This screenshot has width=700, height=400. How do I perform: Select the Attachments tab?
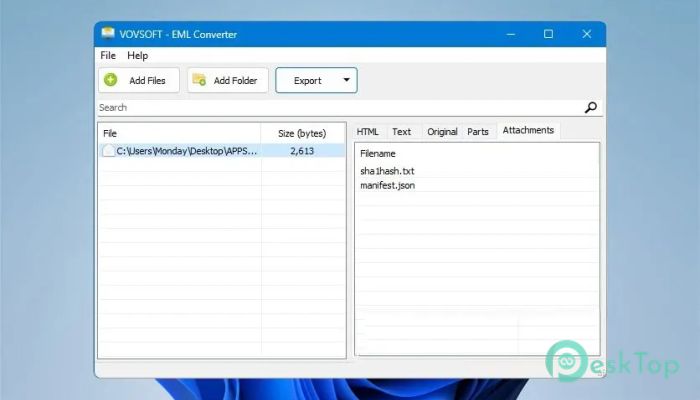pyautogui.click(x=528, y=130)
